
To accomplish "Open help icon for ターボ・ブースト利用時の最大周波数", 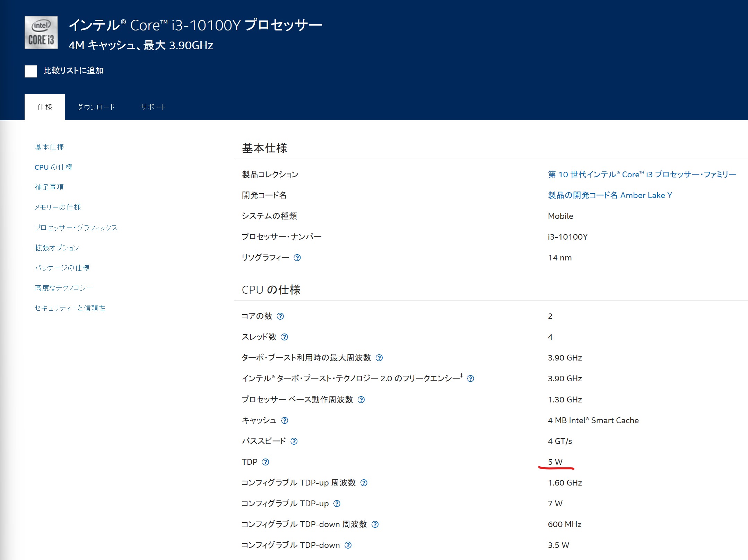I will pos(379,358).
